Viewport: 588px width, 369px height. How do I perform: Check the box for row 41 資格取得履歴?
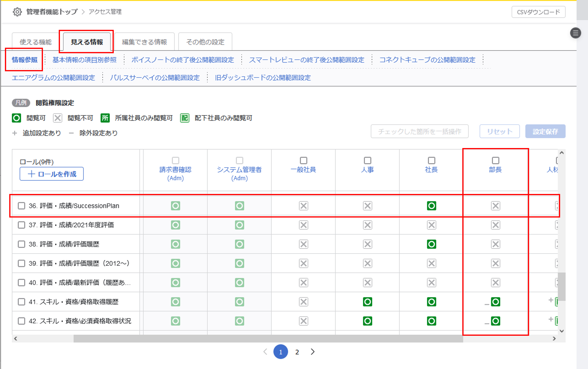[x=21, y=302]
